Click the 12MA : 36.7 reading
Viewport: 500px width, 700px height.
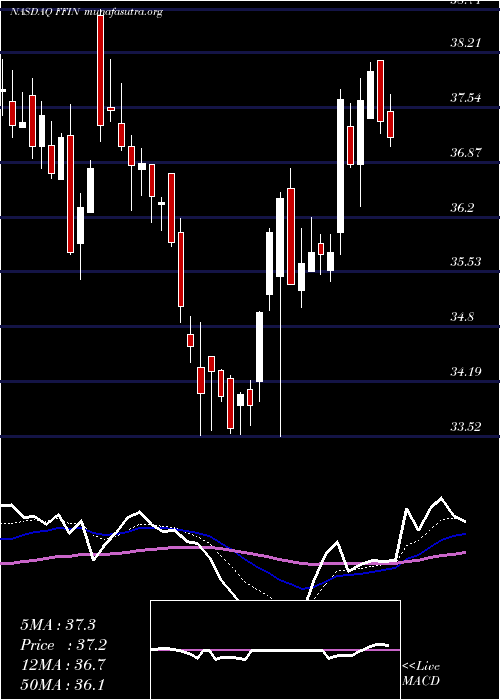[63, 665]
